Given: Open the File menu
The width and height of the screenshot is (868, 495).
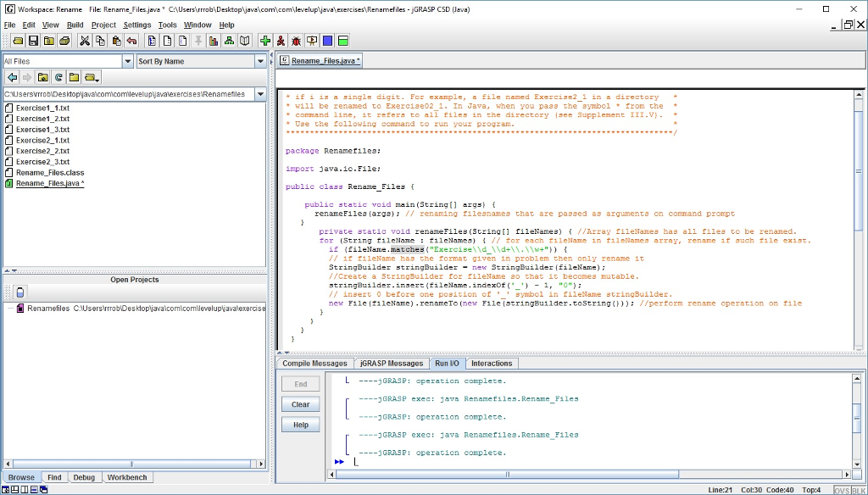Looking at the screenshot, I should [x=9, y=25].
